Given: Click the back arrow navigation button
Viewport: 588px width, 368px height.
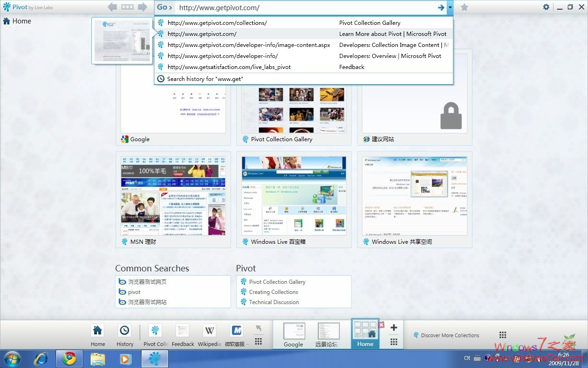Looking at the screenshot, I should (112, 7).
